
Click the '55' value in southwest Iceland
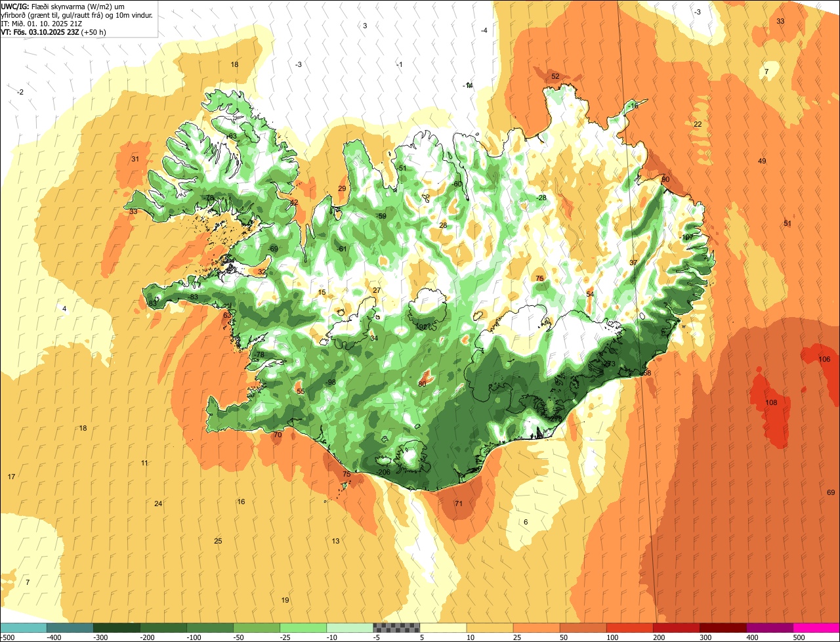[x=301, y=391]
